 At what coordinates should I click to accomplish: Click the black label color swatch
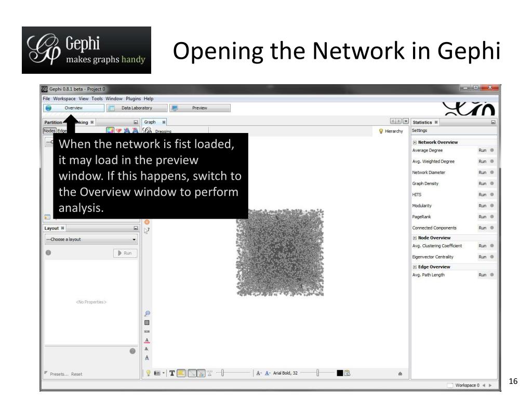[340, 373]
